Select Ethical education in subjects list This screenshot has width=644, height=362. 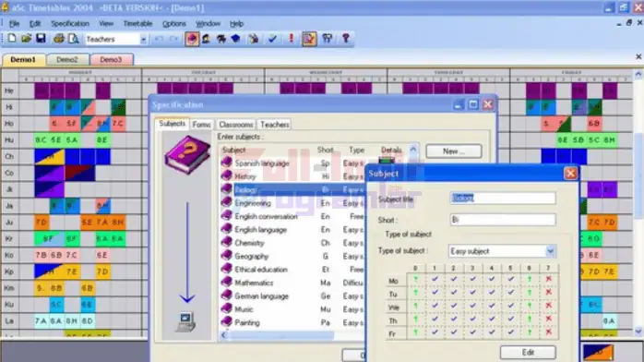point(261,269)
